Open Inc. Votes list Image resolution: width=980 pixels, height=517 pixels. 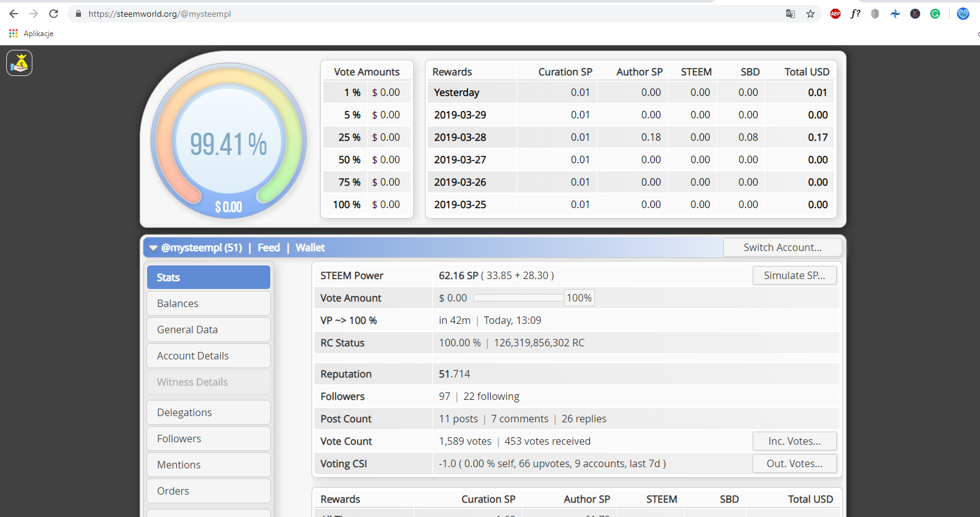[x=794, y=441]
